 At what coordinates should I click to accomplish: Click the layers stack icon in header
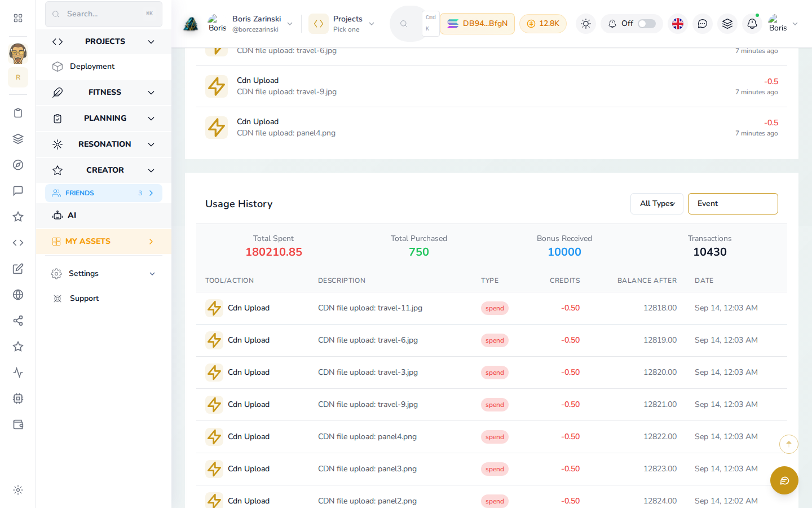tap(727, 24)
